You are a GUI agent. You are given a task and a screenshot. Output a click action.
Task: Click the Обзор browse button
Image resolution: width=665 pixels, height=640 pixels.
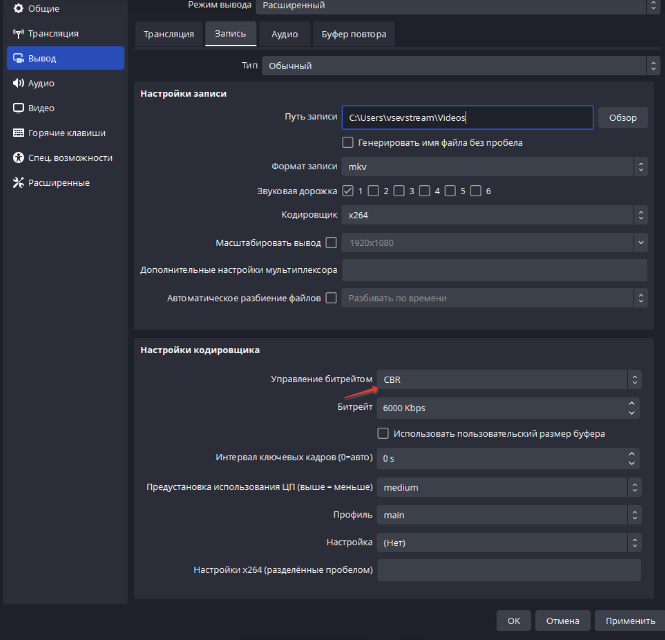(x=623, y=117)
